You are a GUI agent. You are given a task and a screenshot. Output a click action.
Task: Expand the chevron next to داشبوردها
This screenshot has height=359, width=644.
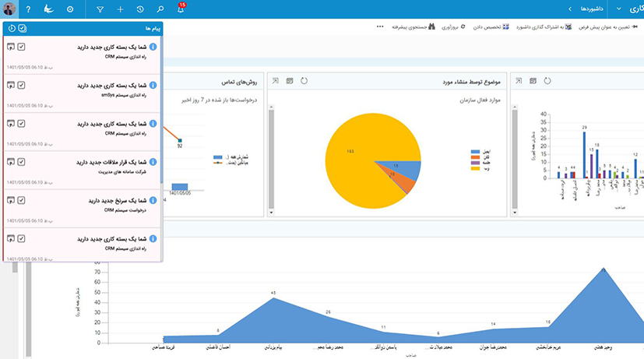[x=570, y=9]
